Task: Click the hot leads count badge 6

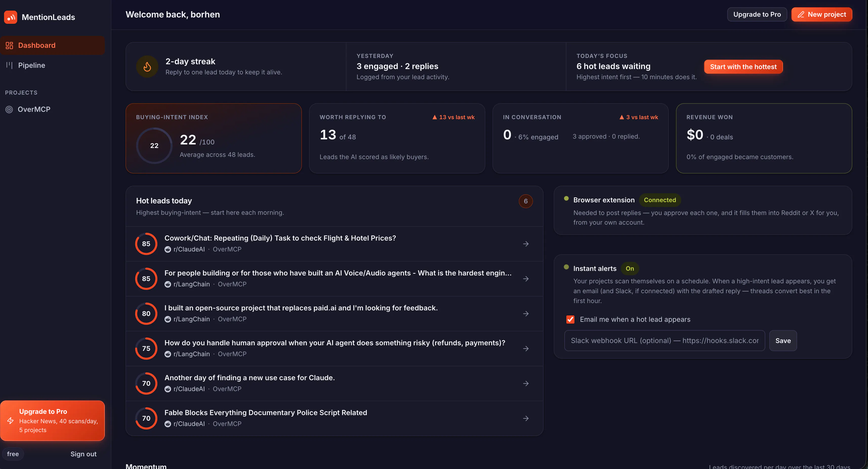Action: coord(526,201)
